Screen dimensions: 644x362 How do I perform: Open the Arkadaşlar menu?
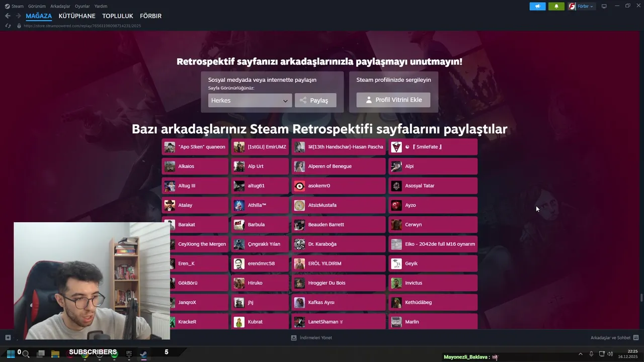coord(60,6)
